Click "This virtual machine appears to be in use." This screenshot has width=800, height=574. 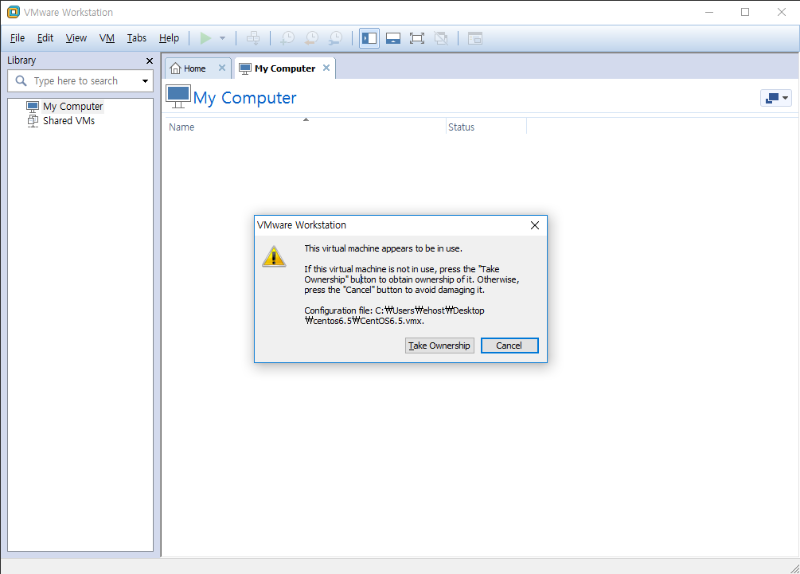point(383,248)
